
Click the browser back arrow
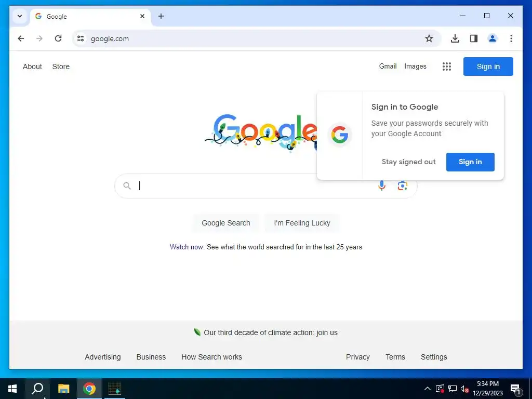21,38
